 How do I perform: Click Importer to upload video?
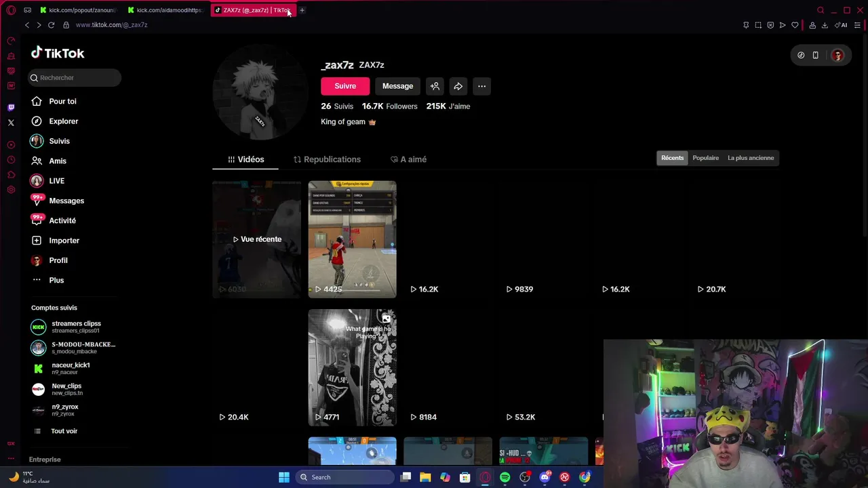(x=64, y=241)
